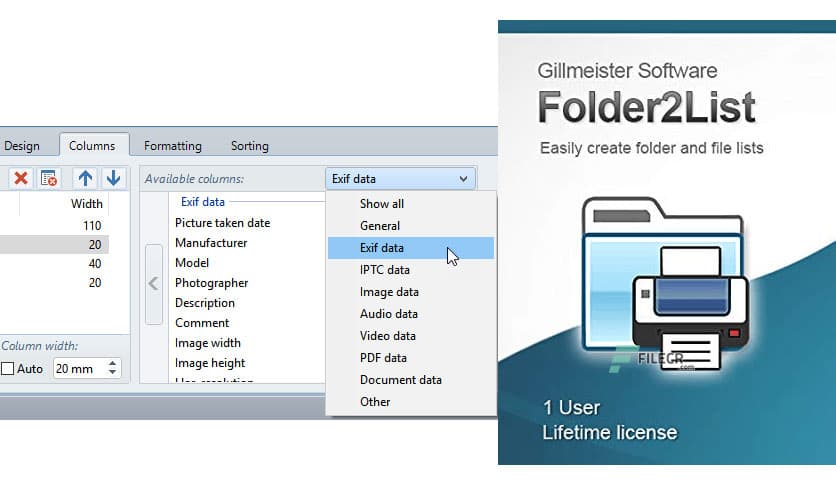Select Other from dropdown list

coord(411,402)
